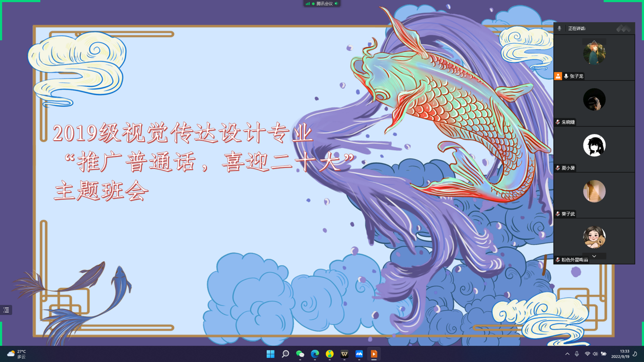Click the muted mic icon next to 夏小暑
Screen dimensions: 644x362
(x=558, y=168)
